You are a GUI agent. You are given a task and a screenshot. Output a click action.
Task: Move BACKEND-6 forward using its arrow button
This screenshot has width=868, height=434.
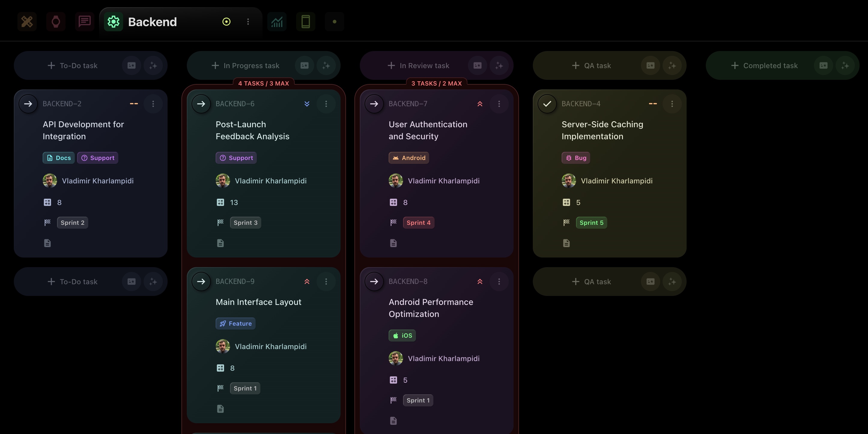(201, 104)
